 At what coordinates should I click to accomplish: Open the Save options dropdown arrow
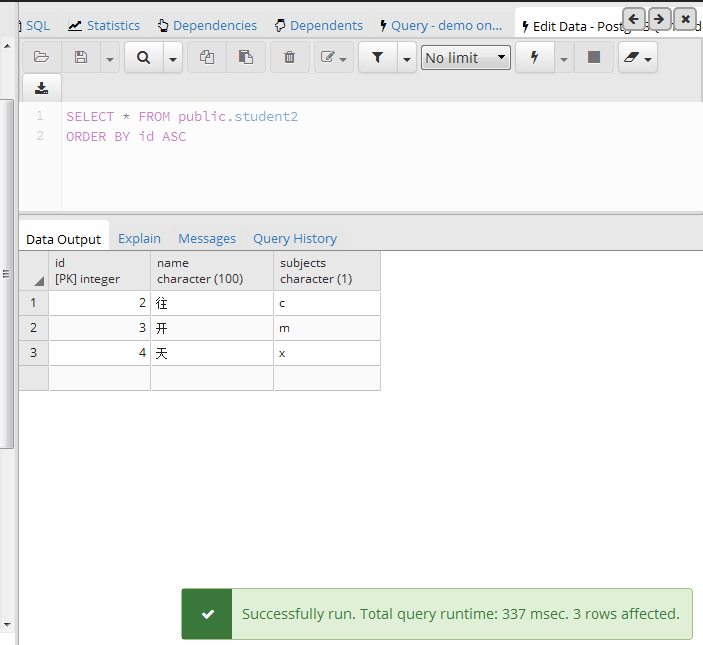click(110, 57)
